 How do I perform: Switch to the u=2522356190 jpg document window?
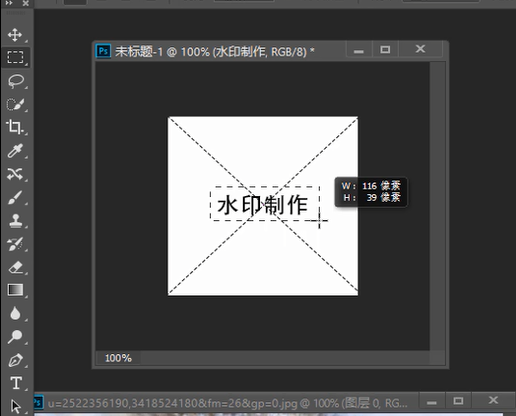point(227,403)
